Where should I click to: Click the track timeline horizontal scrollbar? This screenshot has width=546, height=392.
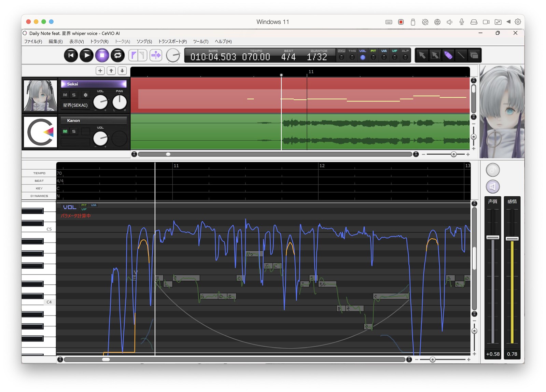coord(275,154)
